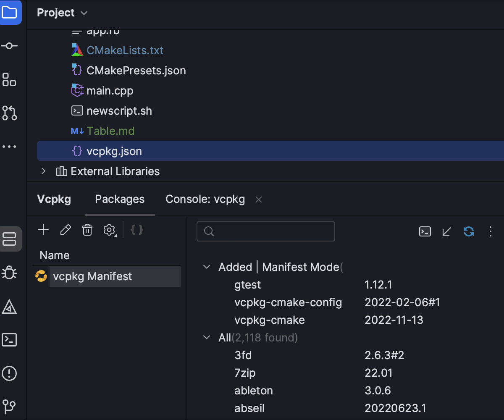Click the add vcpkg repository plus icon
This screenshot has height=420, width=504.
tap(43, 230)
